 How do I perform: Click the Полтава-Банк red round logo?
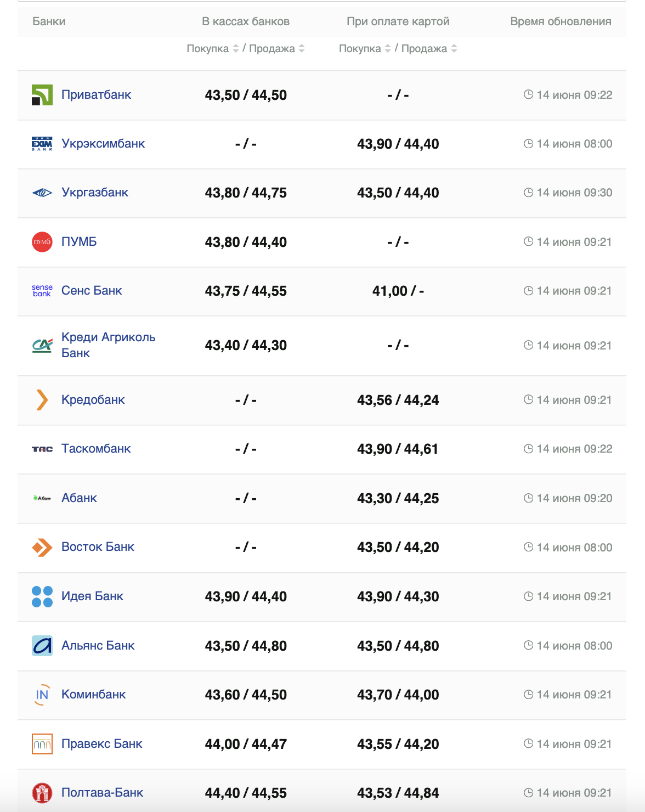point(42,793)
